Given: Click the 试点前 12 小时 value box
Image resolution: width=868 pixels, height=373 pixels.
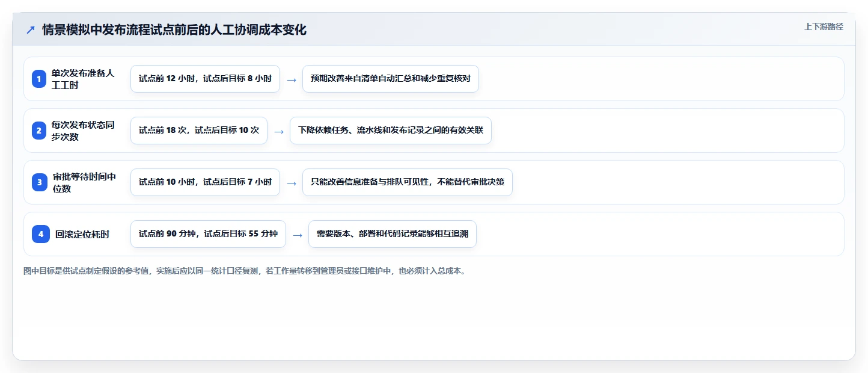Looking at the screenshot, I should click(x=205, y=79).
